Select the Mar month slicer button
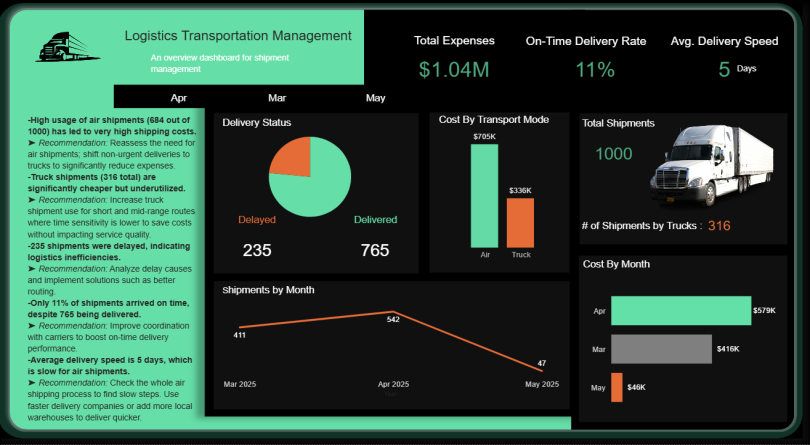The width and height of the screenshot is (810, 445). (277, 98)
